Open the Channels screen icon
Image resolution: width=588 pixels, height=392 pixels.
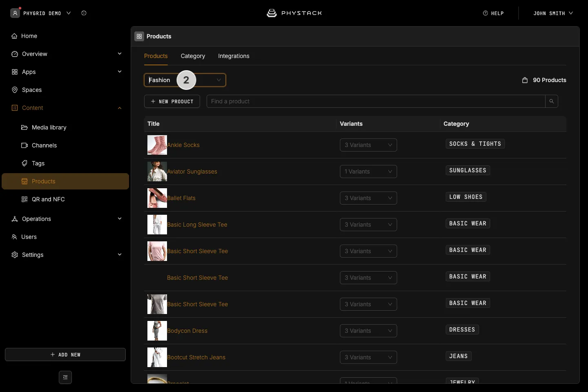[24, 145]
